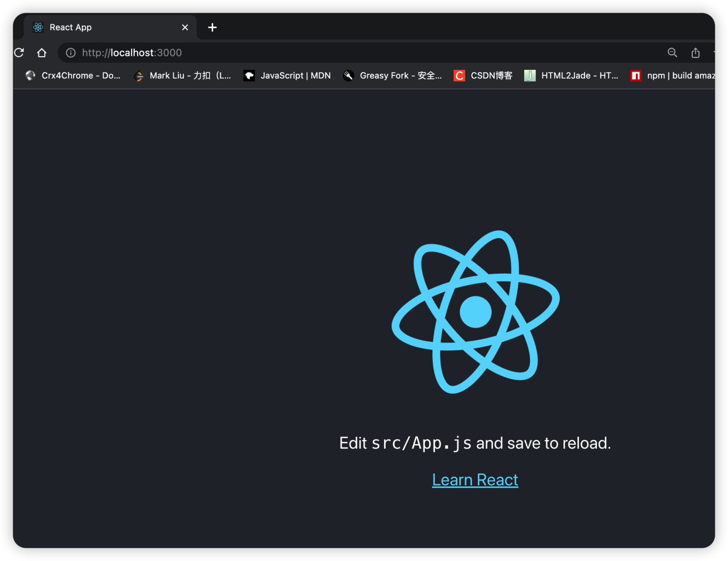
Task: Click the HTML2Jade bookmark favicon
Action: [x=530, y=75]
